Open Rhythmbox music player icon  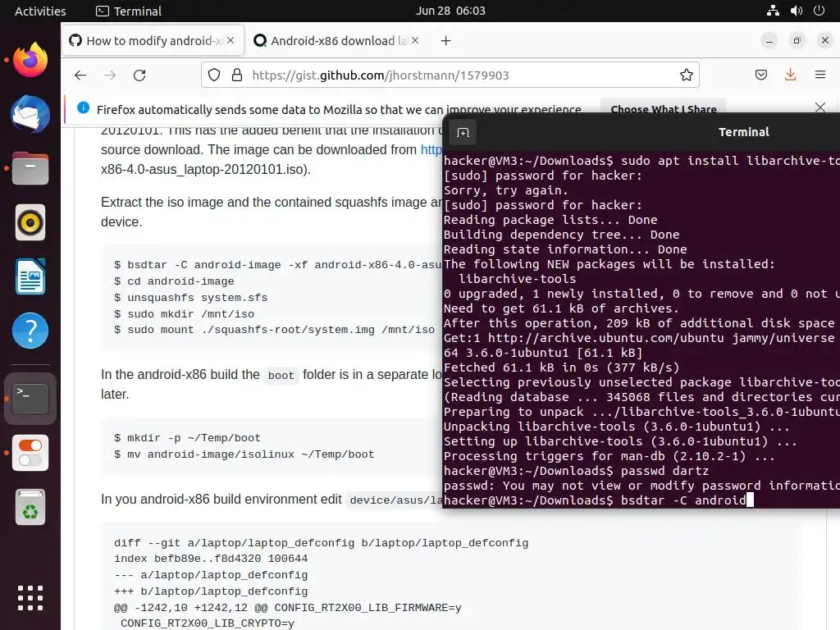[30, 222]
